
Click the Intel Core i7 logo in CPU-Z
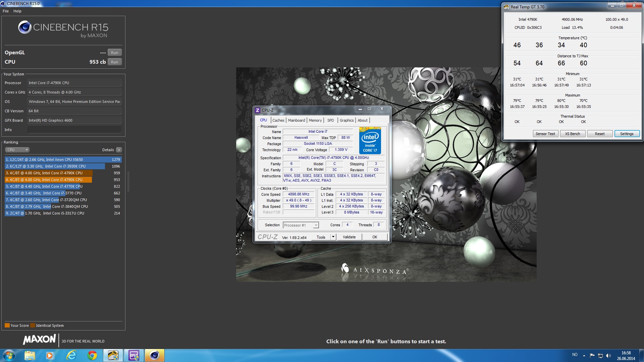[370, 140]
